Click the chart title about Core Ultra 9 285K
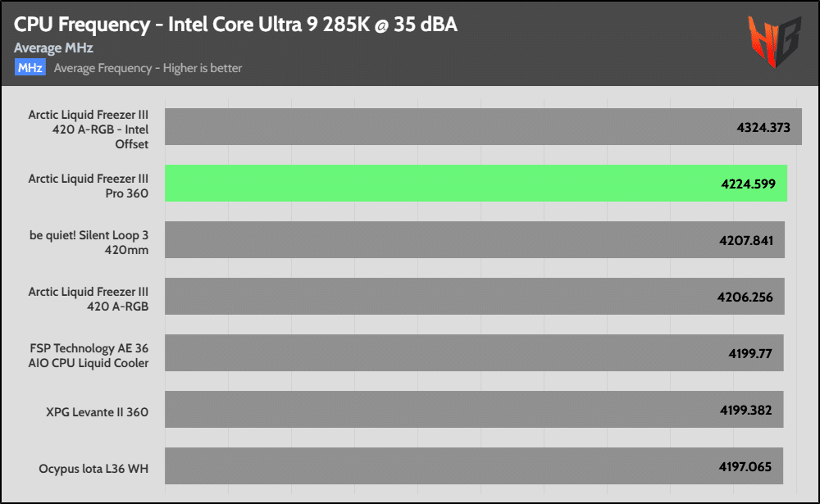Screen dimensions: 820x504 tap(235, 25)
